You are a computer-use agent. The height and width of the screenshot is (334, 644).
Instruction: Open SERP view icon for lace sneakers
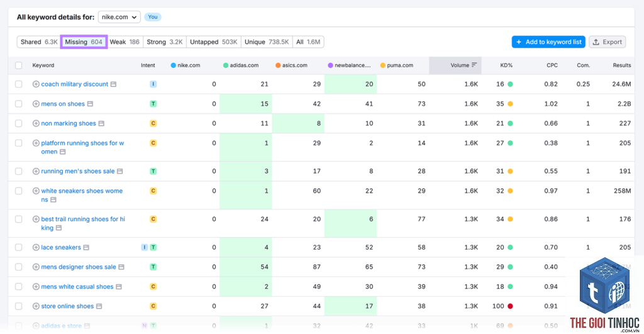(86, 247)
